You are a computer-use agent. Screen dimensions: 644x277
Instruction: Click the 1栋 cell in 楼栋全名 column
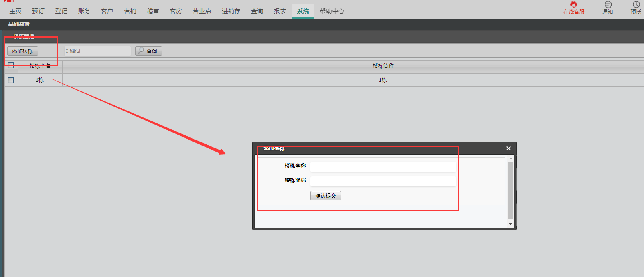coord(40,80)
